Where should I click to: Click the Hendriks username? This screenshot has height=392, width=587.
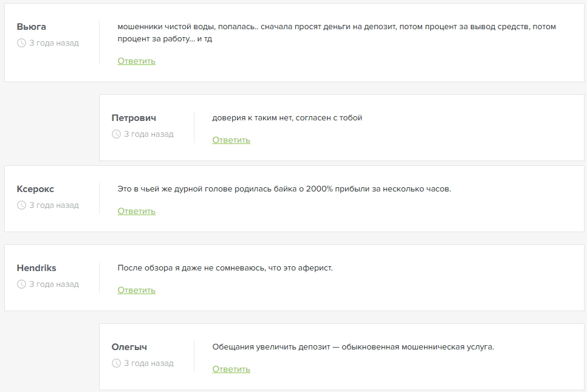(x=36, y=267)
